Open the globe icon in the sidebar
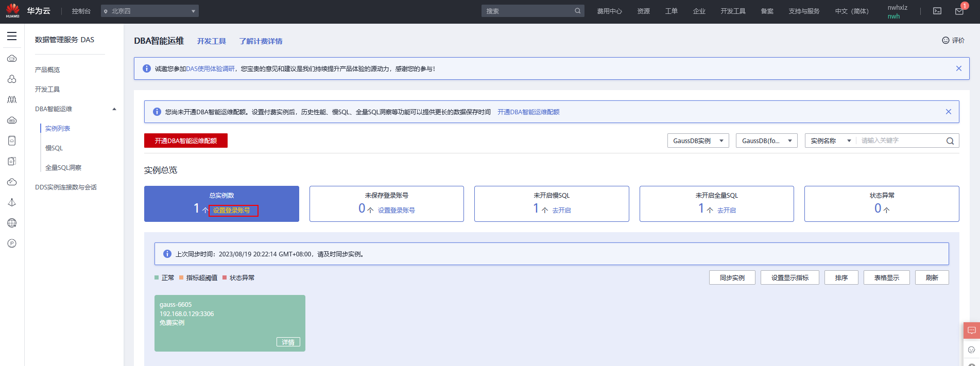Screen dimensions: 980x366 pos(12,223)
